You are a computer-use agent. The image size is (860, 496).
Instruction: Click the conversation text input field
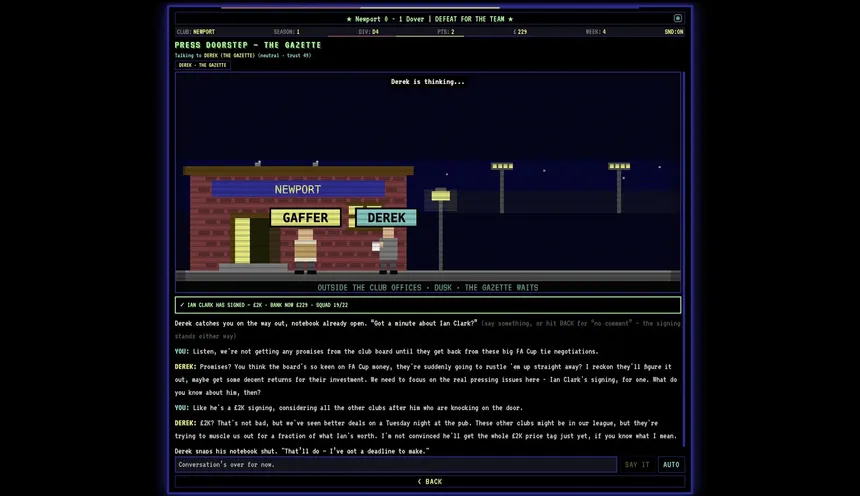pyautogui.click(x=395, y=465)
